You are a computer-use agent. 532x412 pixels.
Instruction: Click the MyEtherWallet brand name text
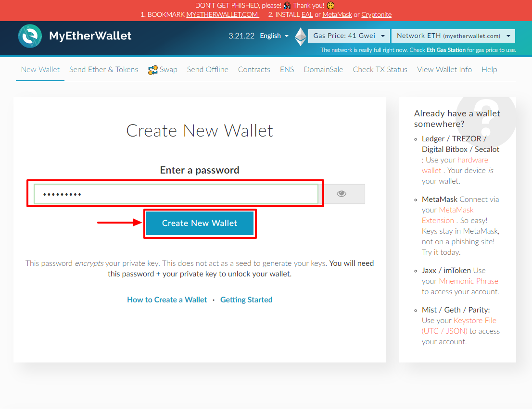[90, 36]
